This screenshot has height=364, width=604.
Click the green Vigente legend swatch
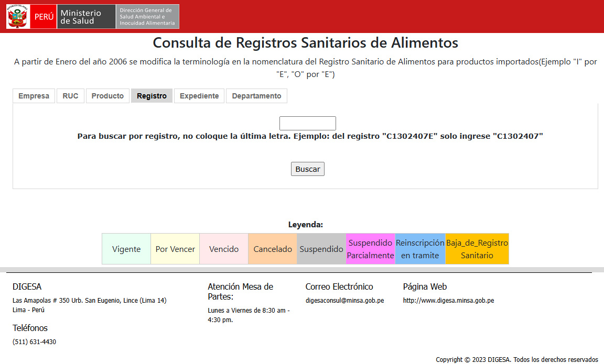pyautogui.click(x=126, y=249)
